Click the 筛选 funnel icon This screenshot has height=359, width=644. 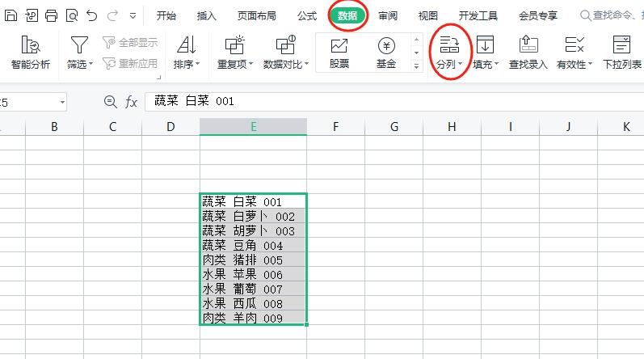pyautogui.click(x=79, y=45)
